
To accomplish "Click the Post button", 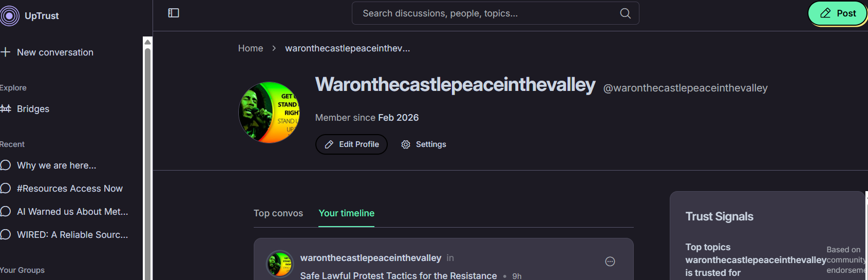I will pos(838,13).
